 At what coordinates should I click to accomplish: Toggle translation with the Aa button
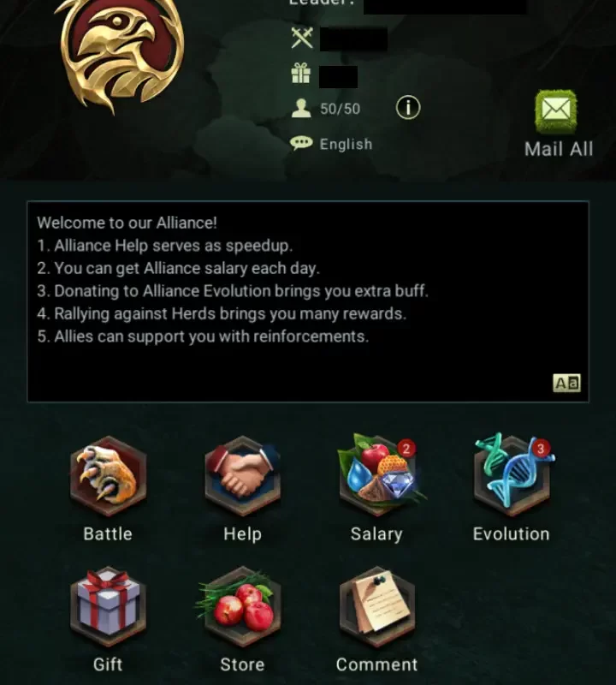point(566,383)
